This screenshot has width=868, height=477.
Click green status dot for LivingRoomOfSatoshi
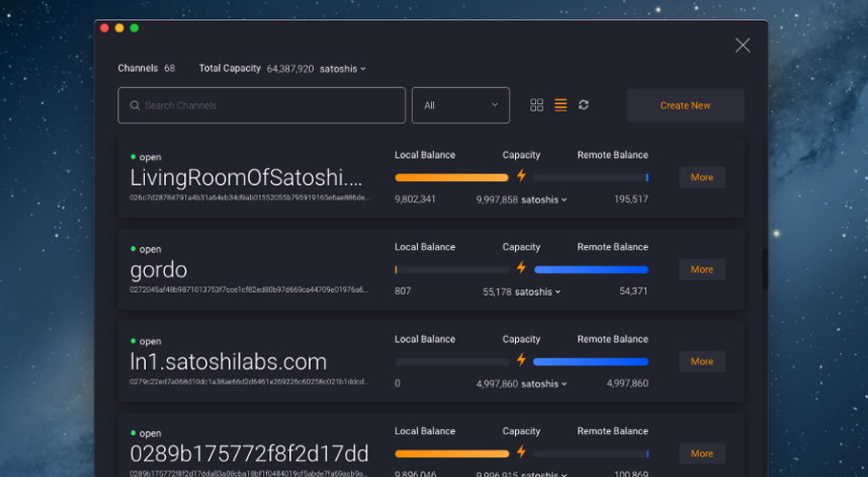click(133, 157)
